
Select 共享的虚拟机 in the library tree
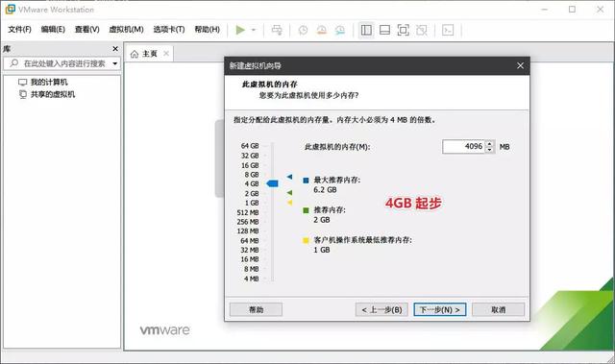pyautogui.click(x=47, y=94)
